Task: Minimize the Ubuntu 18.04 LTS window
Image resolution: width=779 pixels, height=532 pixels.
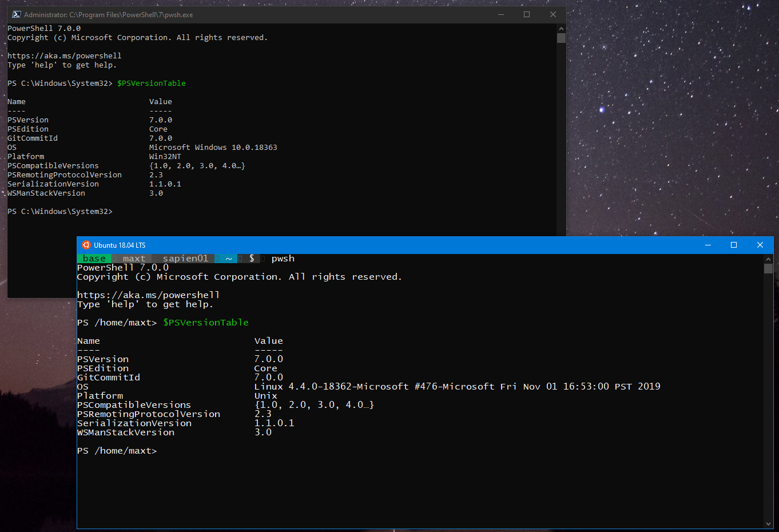Action: point(708,245)
